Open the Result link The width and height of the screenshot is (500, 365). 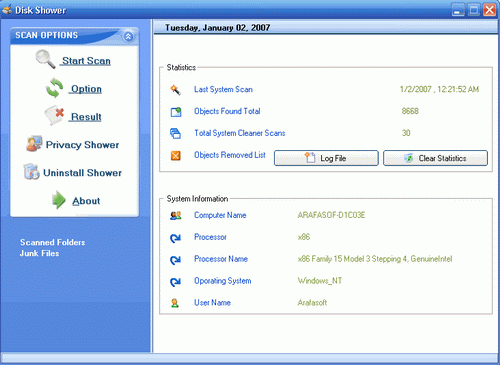click(x=86, y=117)
